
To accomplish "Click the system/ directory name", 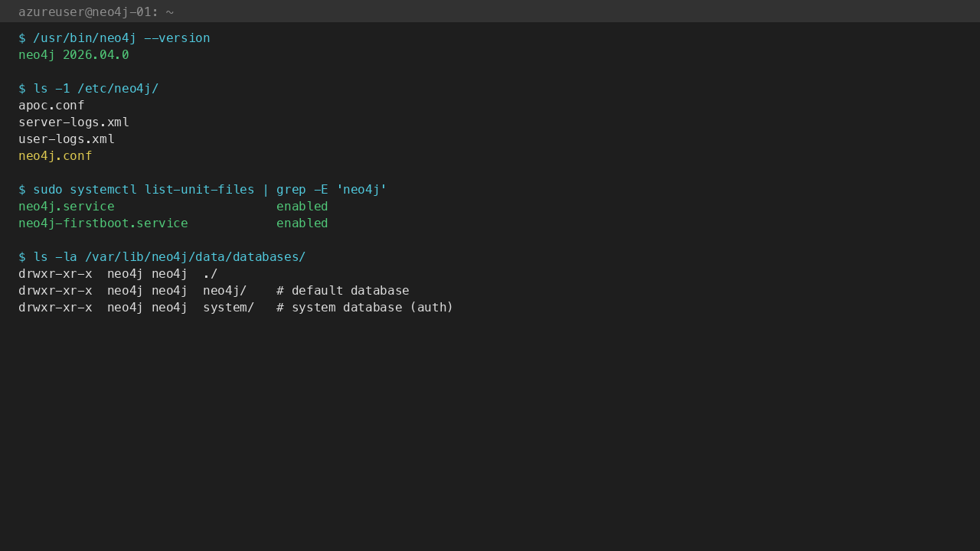I will coord(229,308).
